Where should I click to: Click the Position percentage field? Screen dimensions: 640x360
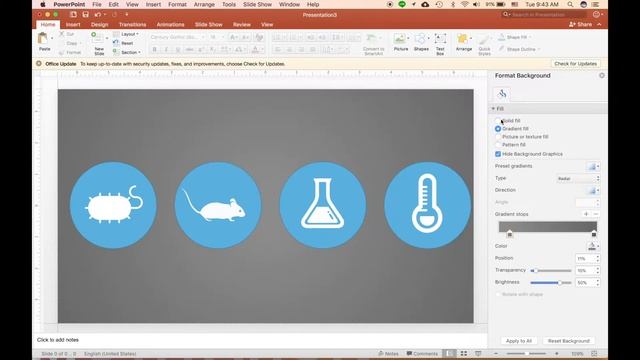(584, 258)
